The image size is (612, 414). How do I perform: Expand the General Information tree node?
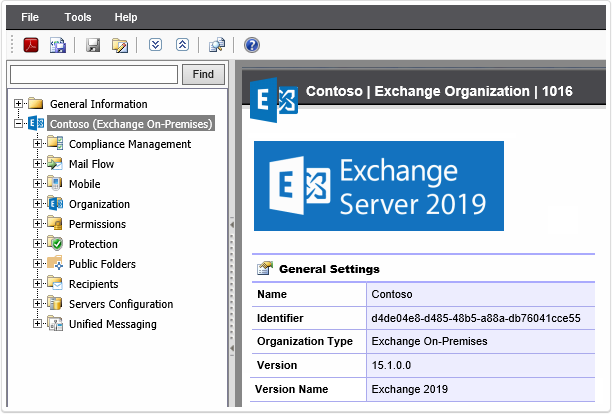click(19, 104)
